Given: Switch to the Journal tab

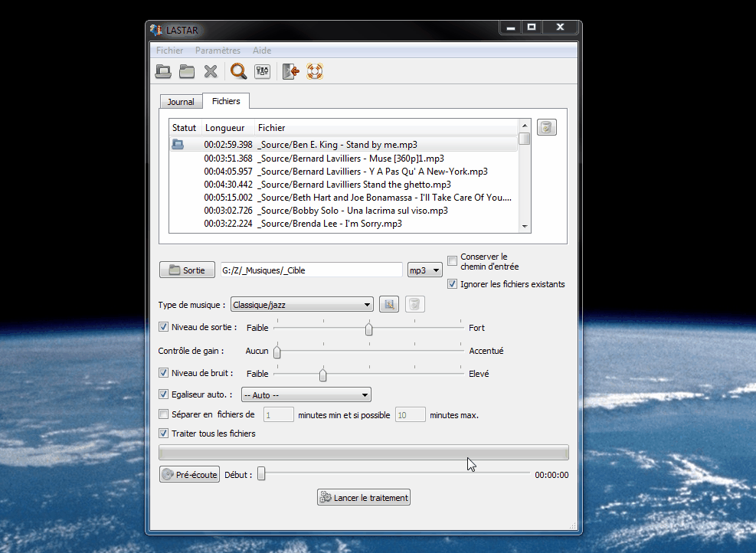Looking at the screenshot, I should pyautogui.click(x=181, y=102).
